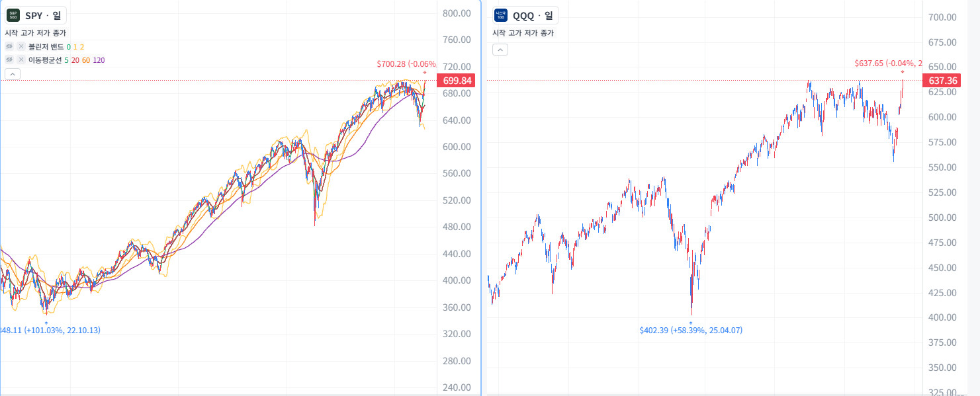Click 480.00 on the SPY price axis

coord(457,227)
